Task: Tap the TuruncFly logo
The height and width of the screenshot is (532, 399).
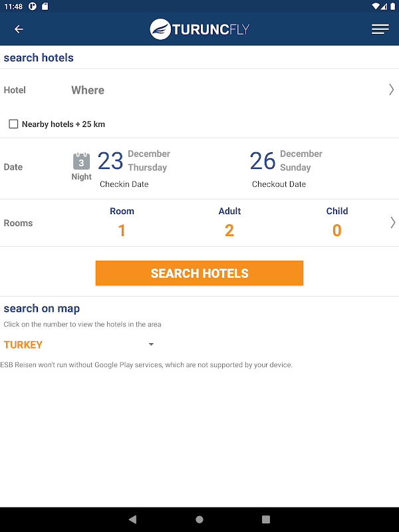Action: pos(199,29)
